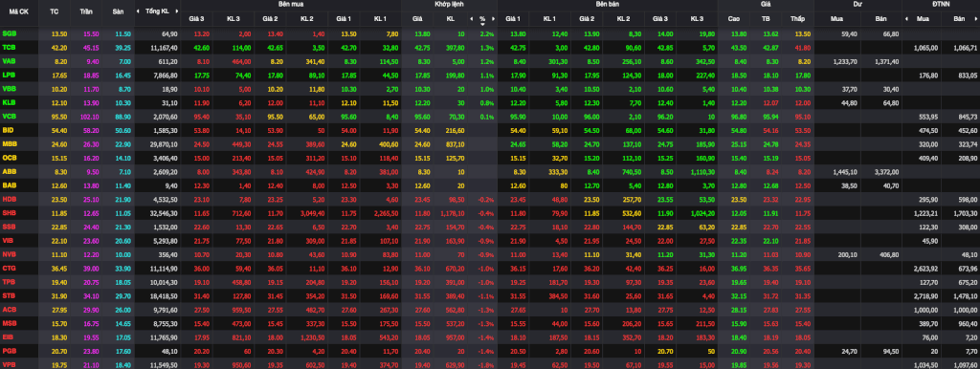
Task: Select the NVB ticker symbol
Action: click(10, 254)
